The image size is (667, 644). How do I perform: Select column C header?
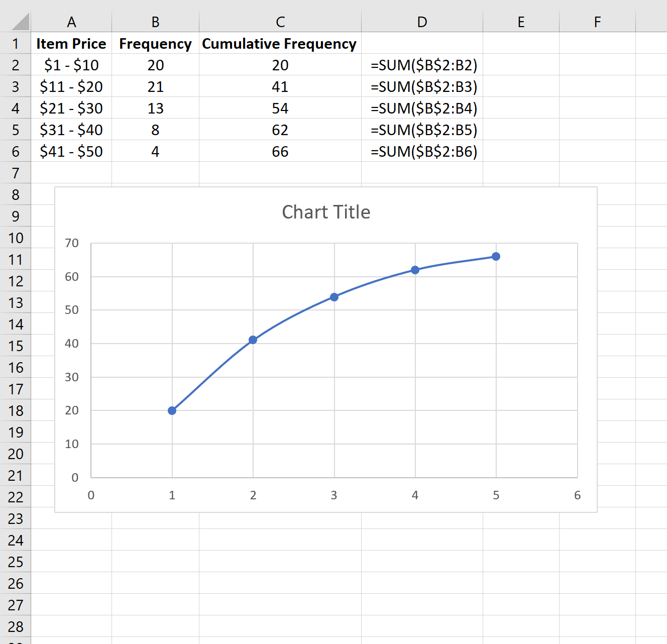(x=280, y=22)
